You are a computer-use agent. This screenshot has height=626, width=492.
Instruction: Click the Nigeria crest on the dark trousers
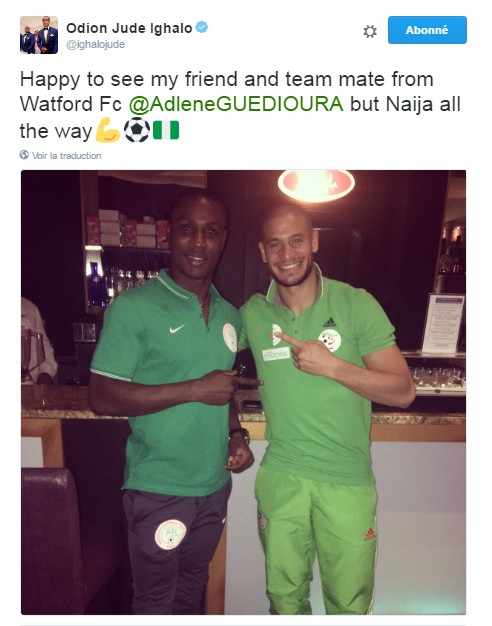tap(171, 534)
